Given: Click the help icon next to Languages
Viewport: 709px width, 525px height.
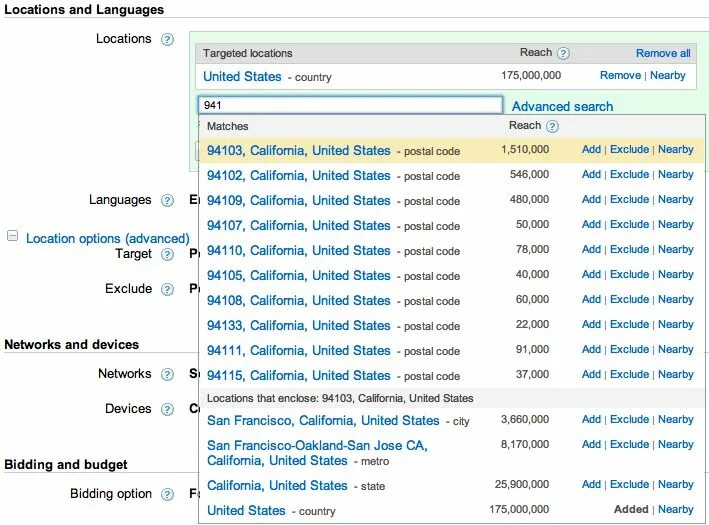Looking at the screenshot, I should point(168,201).
